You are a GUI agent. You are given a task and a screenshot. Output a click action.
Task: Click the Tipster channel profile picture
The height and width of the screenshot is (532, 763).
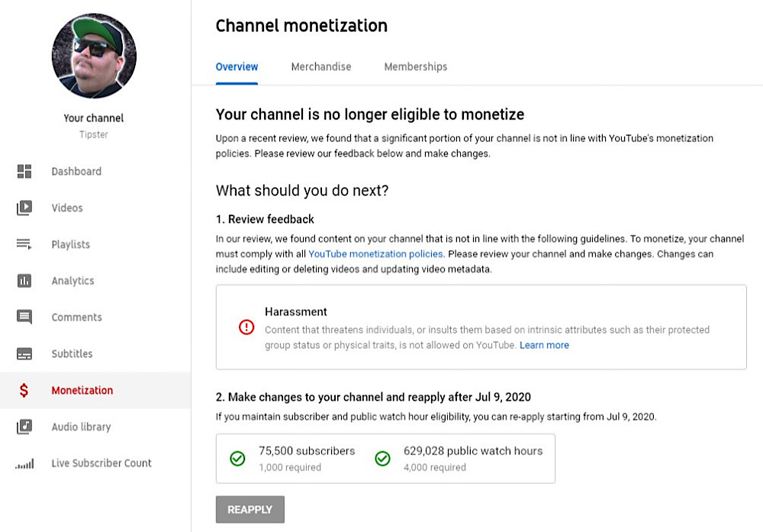[x=94, y=56]
